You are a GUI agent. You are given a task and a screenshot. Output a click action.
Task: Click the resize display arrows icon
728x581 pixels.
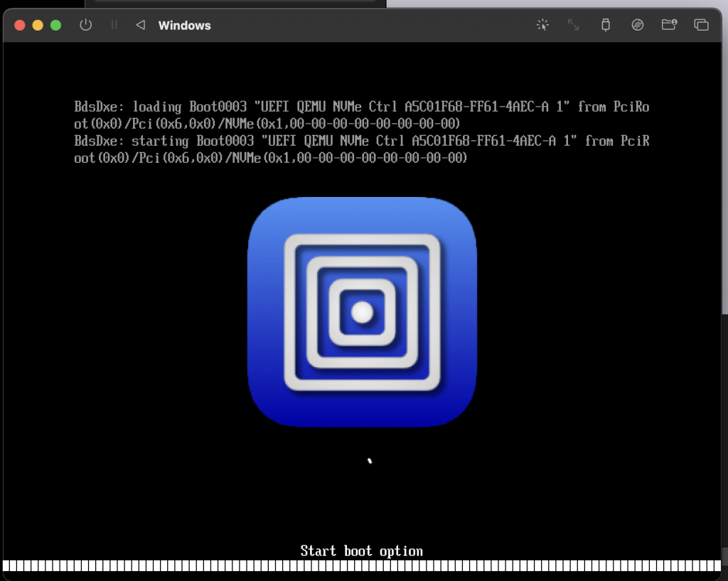pos(573,25)
